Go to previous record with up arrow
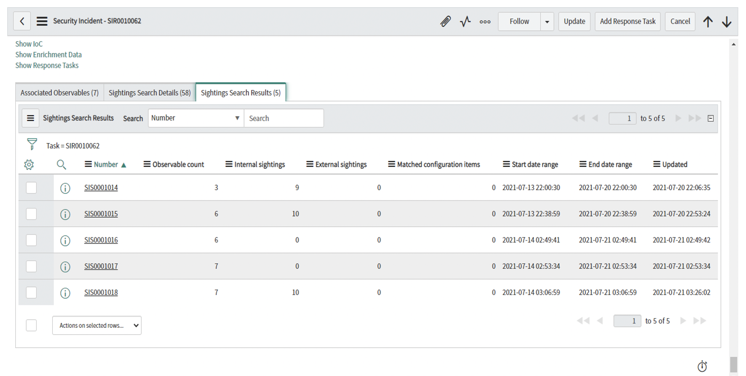This screenshot has height=376, width=746. pos(708,21)
